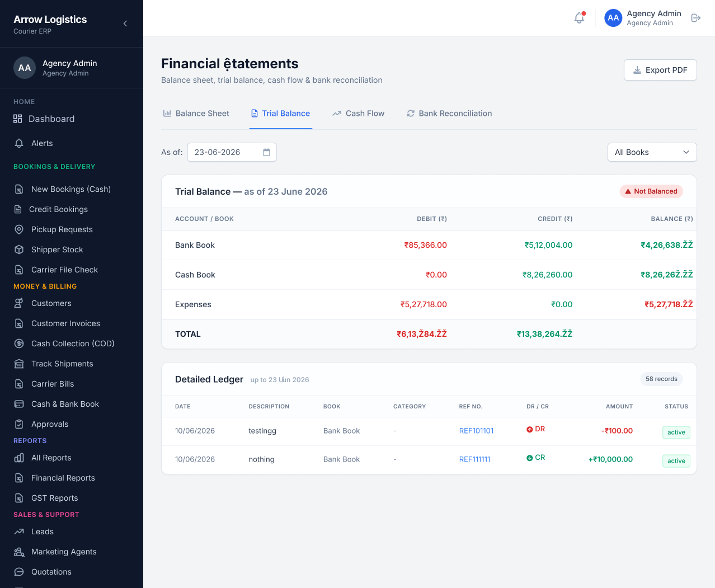Open Alerts from the sidebar bell icon
This screenshot has width=715, height=588.
point(19,143)
